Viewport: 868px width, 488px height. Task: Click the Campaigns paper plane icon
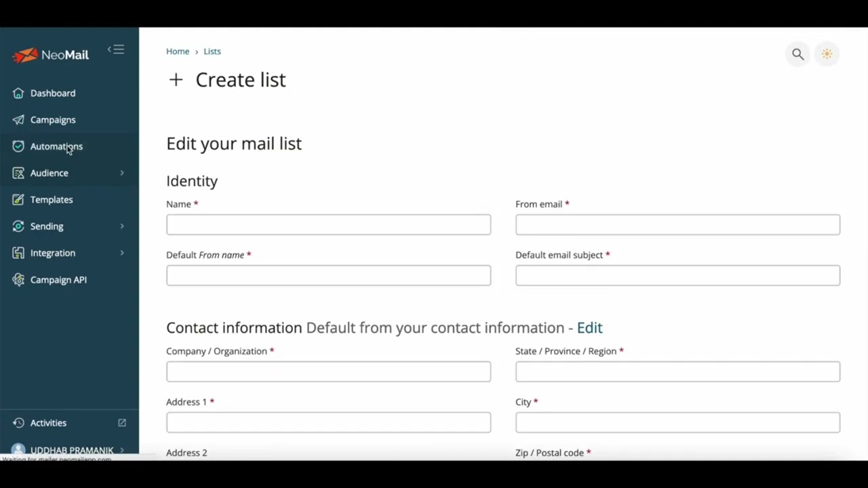coord(18,120)
